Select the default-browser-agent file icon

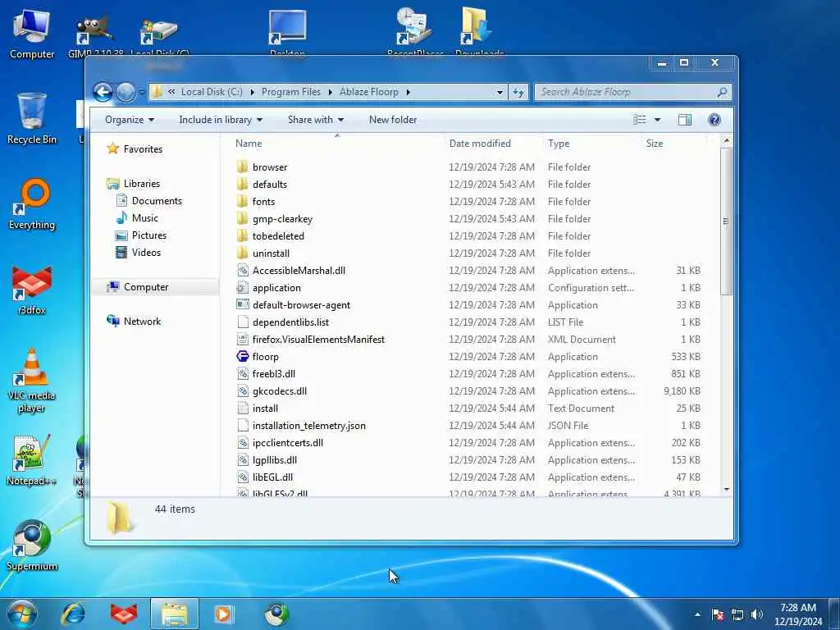pyautogui.click(x=243, y=305)
